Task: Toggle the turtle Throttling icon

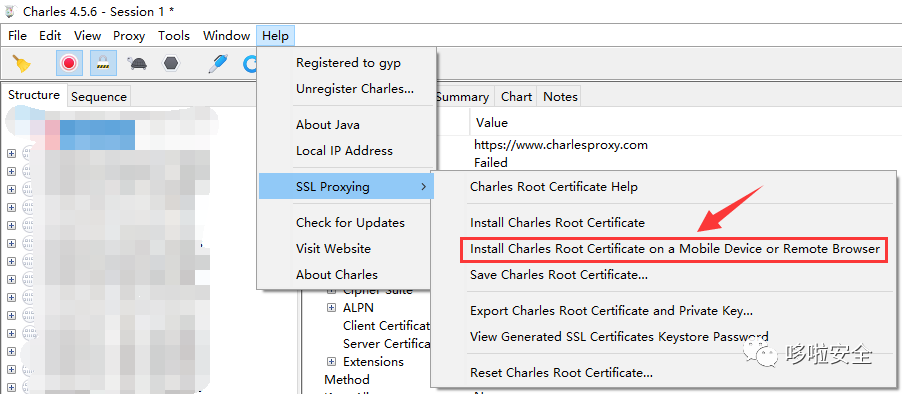Action: click(137, 63)
